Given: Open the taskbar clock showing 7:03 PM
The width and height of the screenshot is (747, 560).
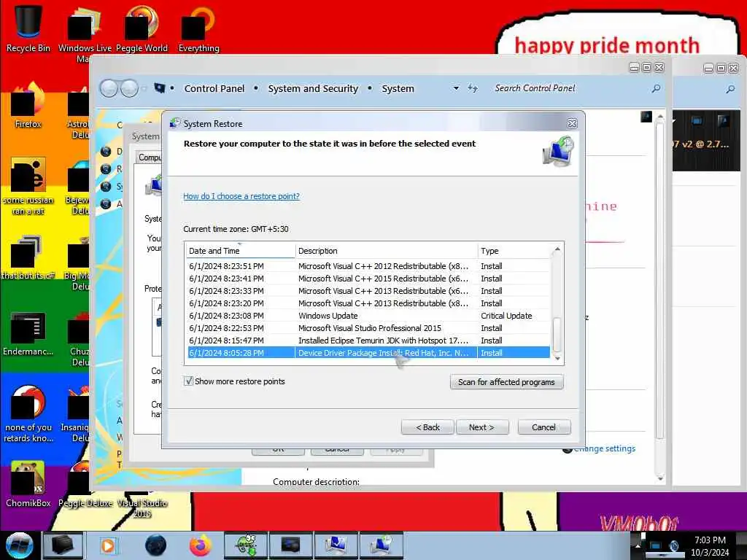Looking at the screenshot, I should click(x=710, y=546).
